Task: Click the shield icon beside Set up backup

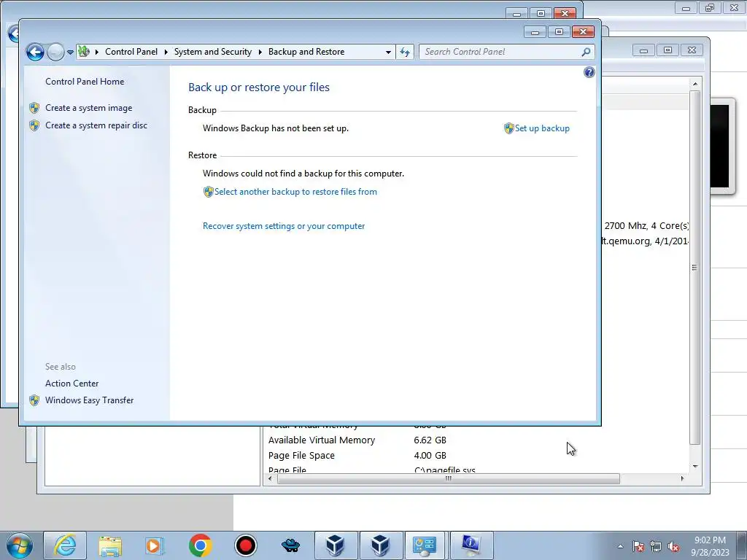Action: [x=508, y=128]
